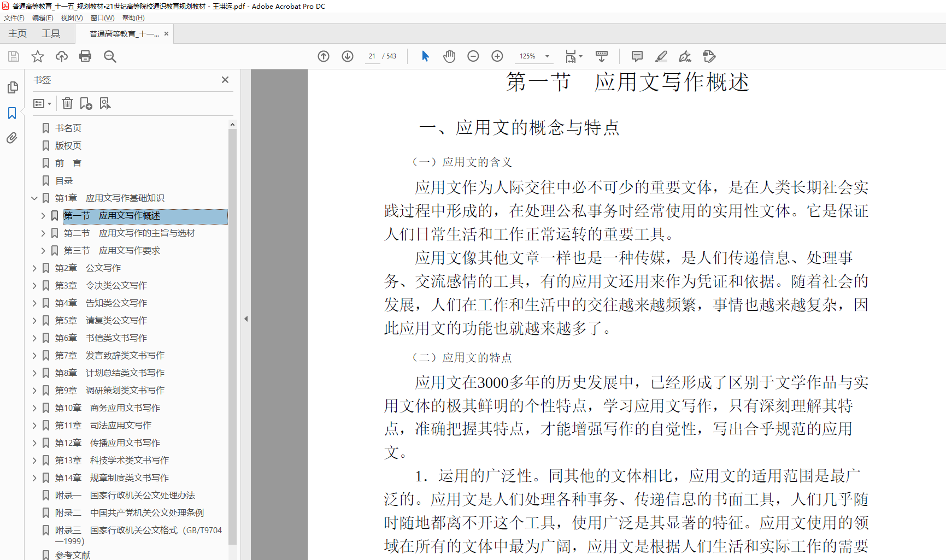Toggle page scrolling display mode

pos(602,56)
